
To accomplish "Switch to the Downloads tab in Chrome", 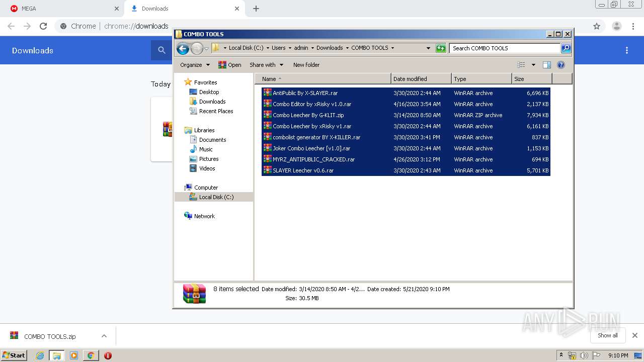I will [184, 9].
